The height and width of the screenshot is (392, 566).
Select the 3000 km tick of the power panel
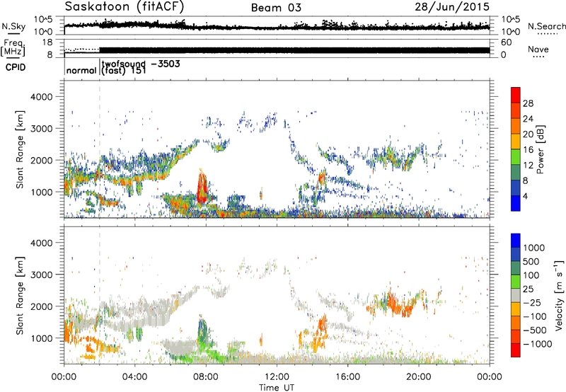coord(41,129)
